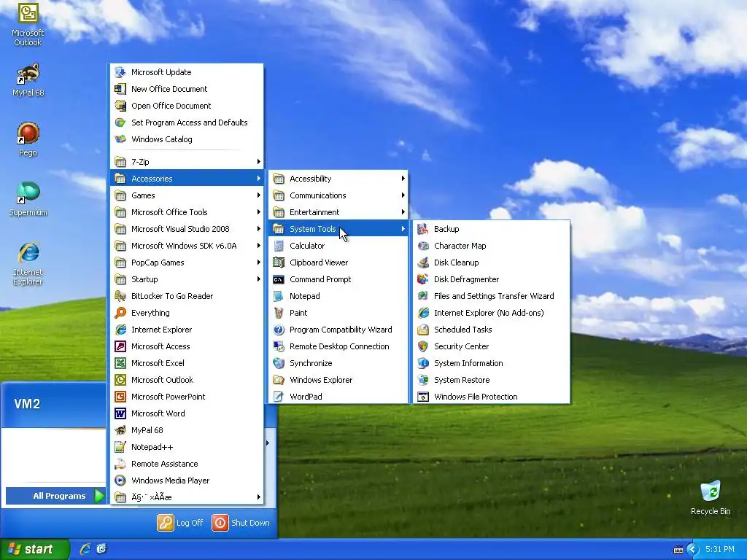The width and height of the screenshot is (747, 560).
Task: Open Security Center shield icon
Action: (422, 346)
